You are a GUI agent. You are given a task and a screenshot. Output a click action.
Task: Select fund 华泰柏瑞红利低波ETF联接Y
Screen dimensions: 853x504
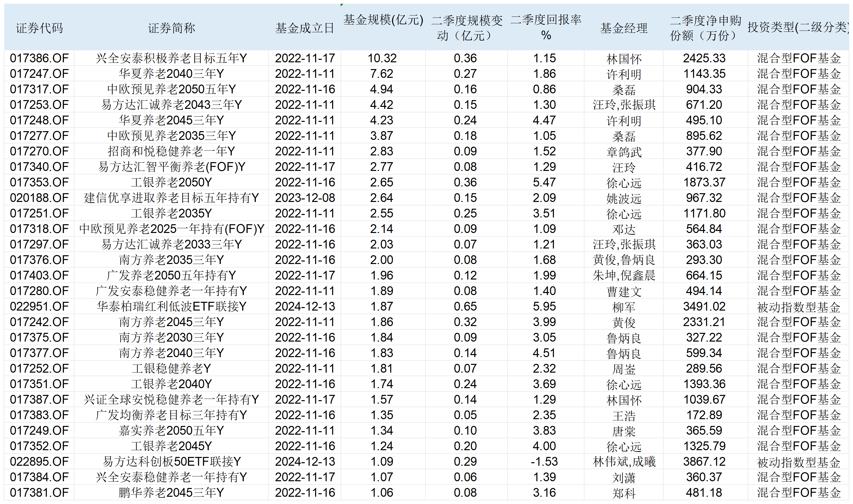(x=171, y=306)
